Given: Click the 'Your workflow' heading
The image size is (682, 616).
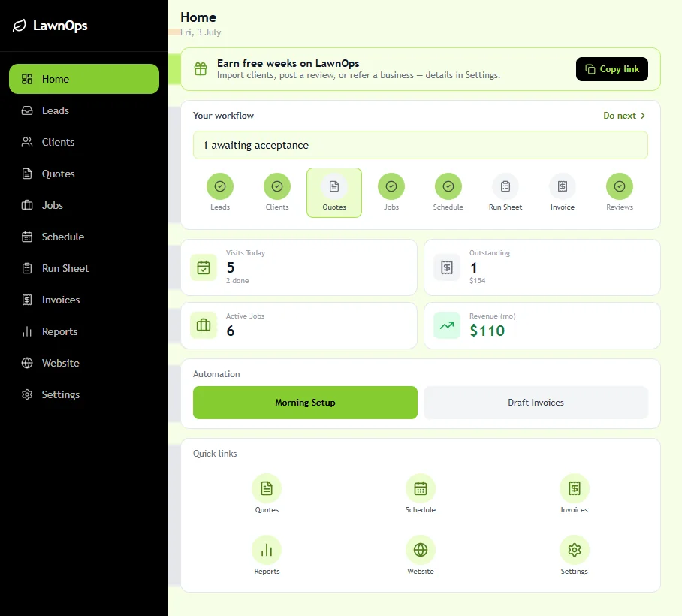Looking at the screenshot, I should [223, 115].
